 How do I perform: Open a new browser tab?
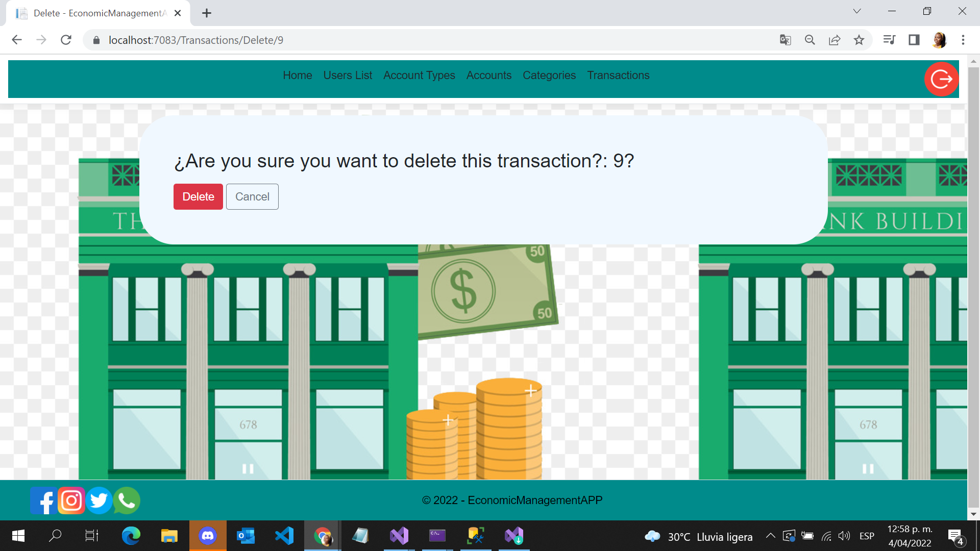tap(206, 13)
